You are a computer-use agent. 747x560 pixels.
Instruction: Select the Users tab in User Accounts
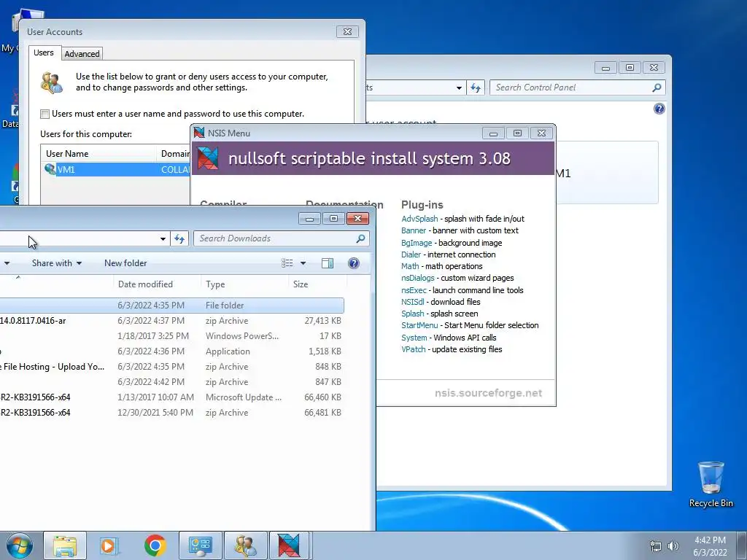pyautogui.click(x=43, y=52)
